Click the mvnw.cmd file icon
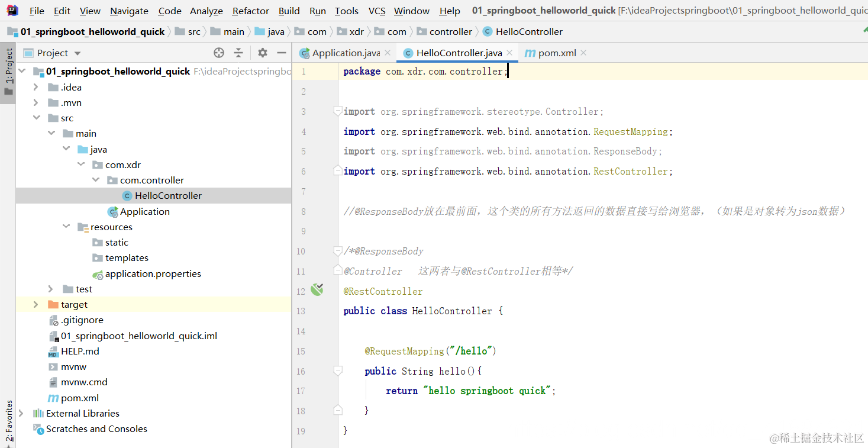The width and height of the screenshot is (868, 448). [53, 382]
